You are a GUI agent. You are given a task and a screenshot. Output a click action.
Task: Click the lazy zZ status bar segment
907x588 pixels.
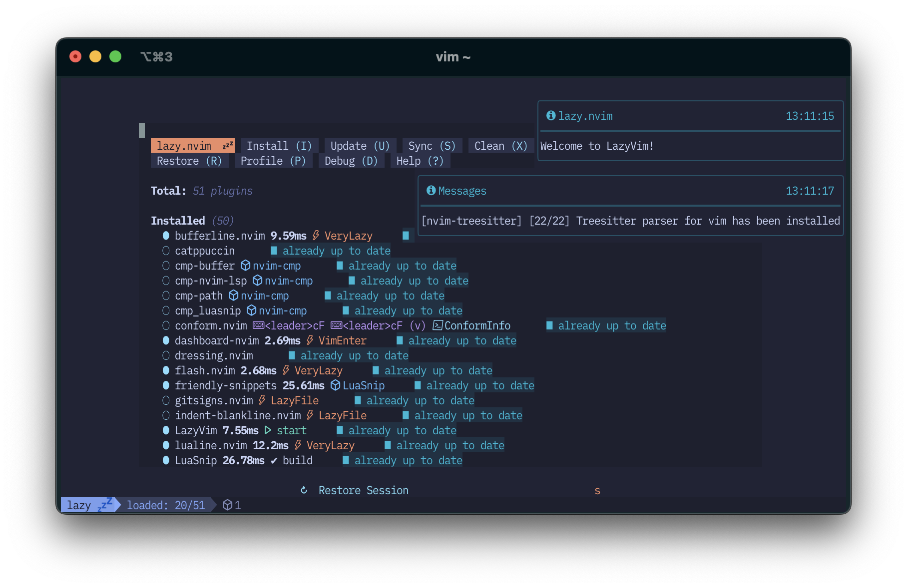[89, 505]
